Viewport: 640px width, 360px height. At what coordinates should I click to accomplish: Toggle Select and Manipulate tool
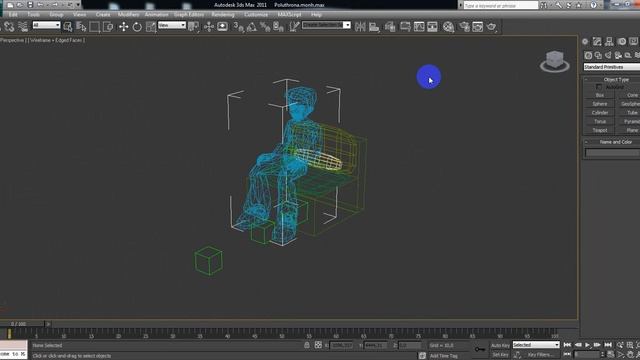point(209,27)
